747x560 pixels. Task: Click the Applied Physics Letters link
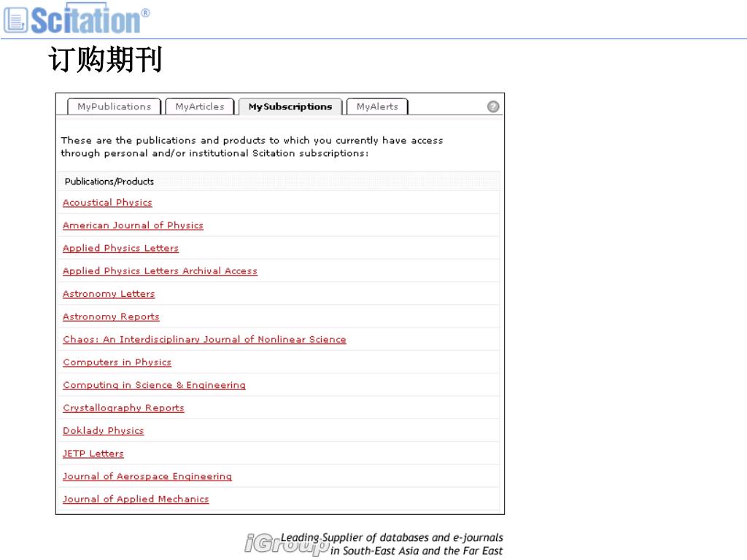120,248
